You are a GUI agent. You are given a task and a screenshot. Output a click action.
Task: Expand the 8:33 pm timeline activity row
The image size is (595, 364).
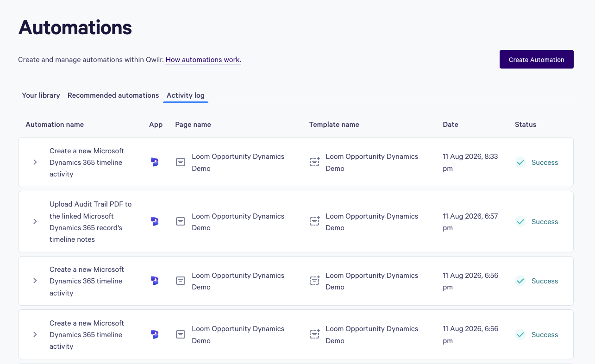coord(35,162)
